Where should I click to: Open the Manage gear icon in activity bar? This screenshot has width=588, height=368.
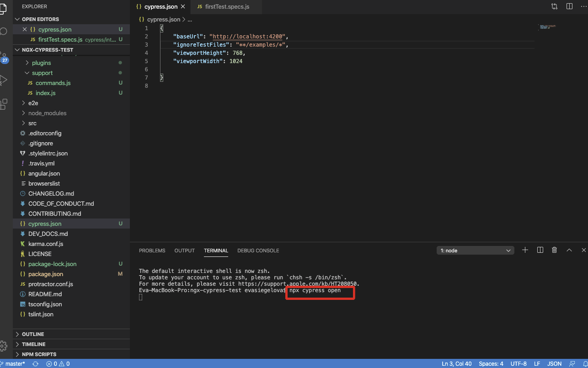pos(3,345)
